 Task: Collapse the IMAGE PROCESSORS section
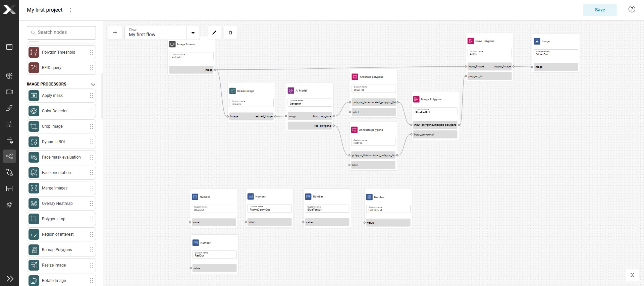coord(93,84)
